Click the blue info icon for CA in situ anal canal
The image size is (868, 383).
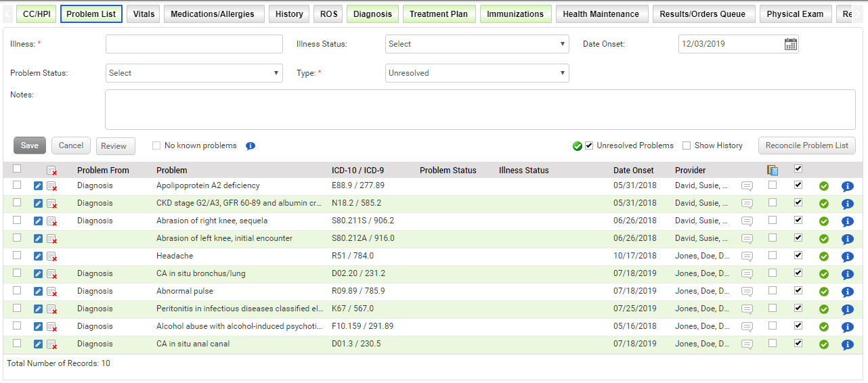[847, 344]
